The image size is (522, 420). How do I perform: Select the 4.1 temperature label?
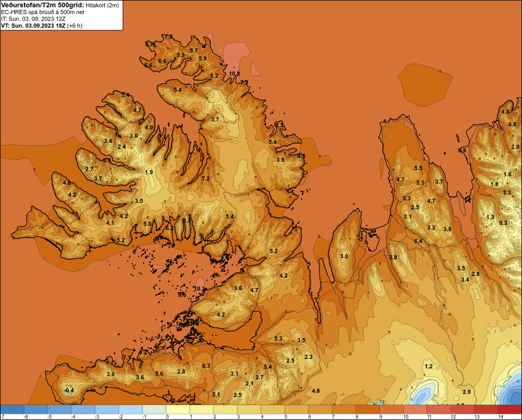110,223
